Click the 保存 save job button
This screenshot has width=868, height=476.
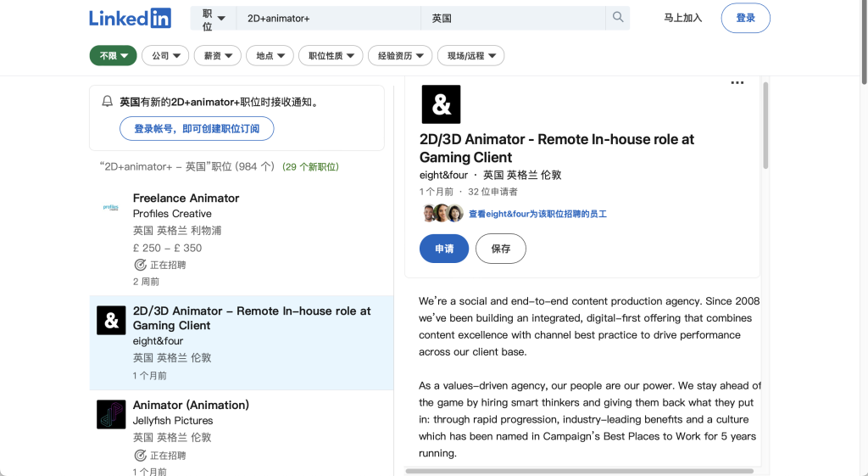(500, 249)
